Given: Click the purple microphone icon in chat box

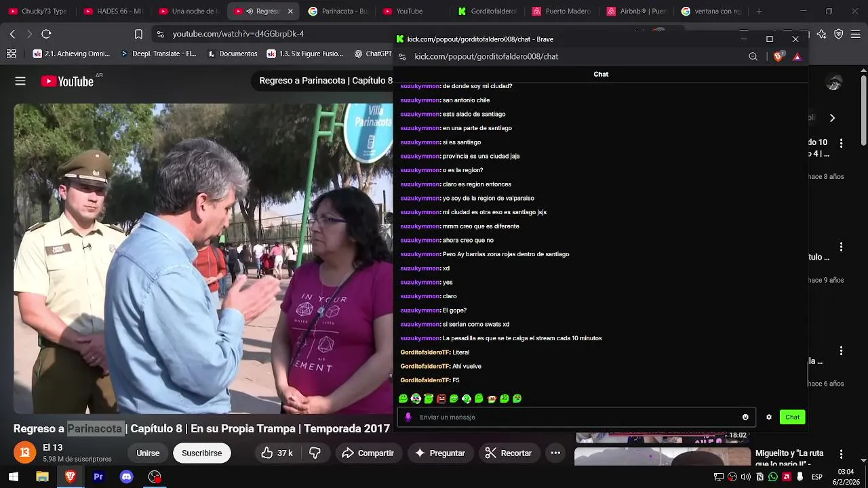Looking at the screenshot, I should [408, 417].
